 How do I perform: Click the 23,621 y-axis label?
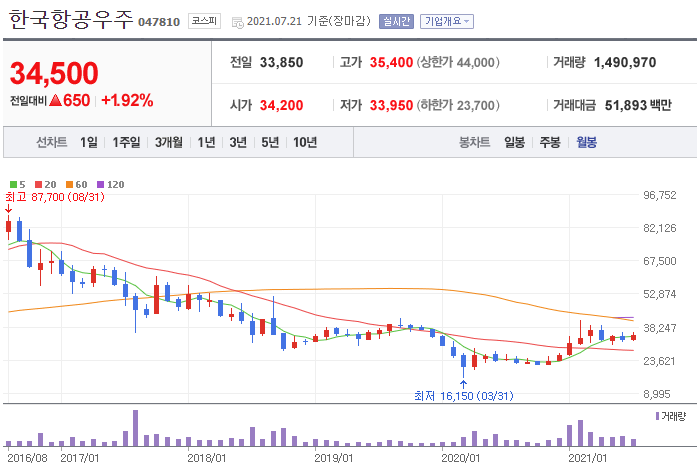click(x=660, y=361)
